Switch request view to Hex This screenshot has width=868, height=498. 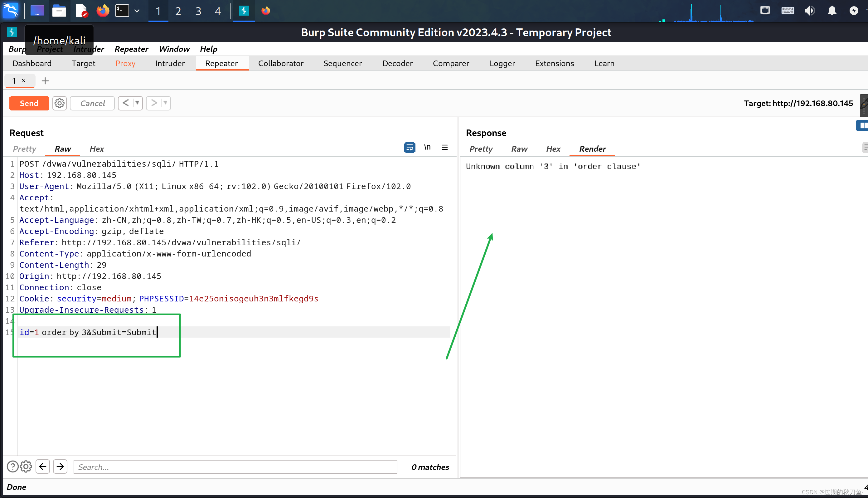97,149
